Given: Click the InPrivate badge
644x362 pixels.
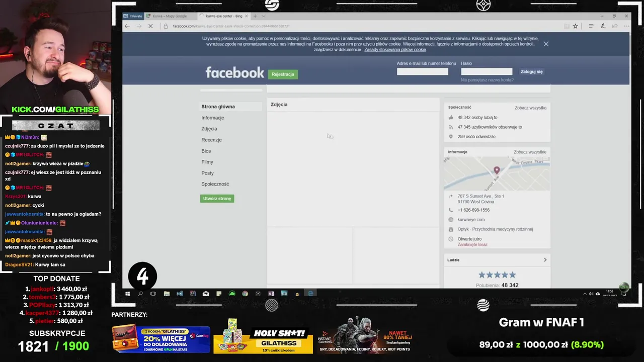Looking at the screenshot, I should click(133, 16).
